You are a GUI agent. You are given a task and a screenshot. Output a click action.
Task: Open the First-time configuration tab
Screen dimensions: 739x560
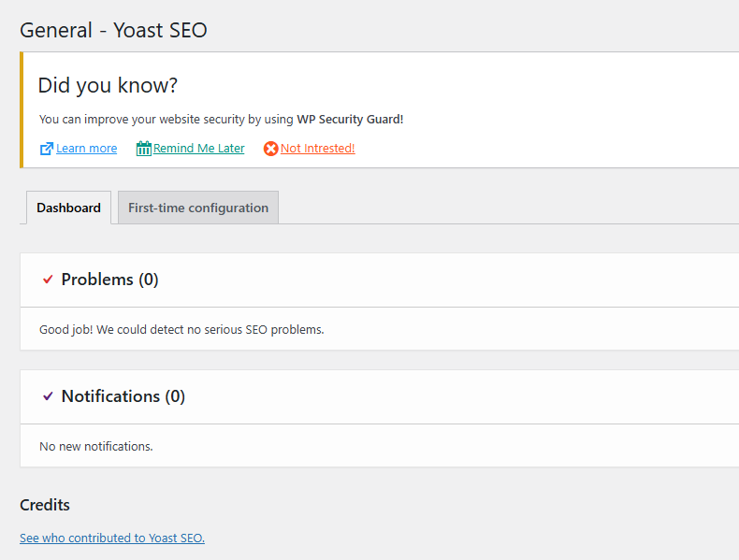(x=198, y=208)
